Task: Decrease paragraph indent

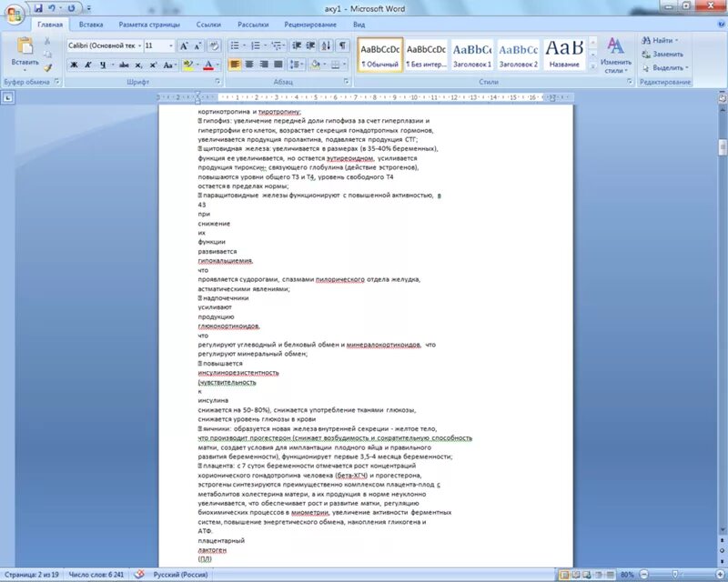Action: tap(297, 45)
